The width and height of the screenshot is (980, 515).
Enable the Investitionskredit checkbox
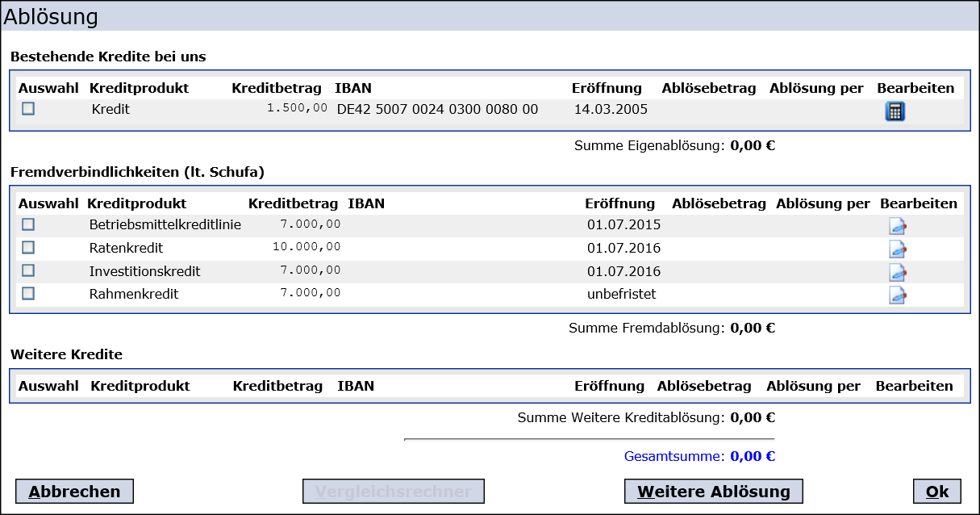pyautogui.click(x=28, y=270)
